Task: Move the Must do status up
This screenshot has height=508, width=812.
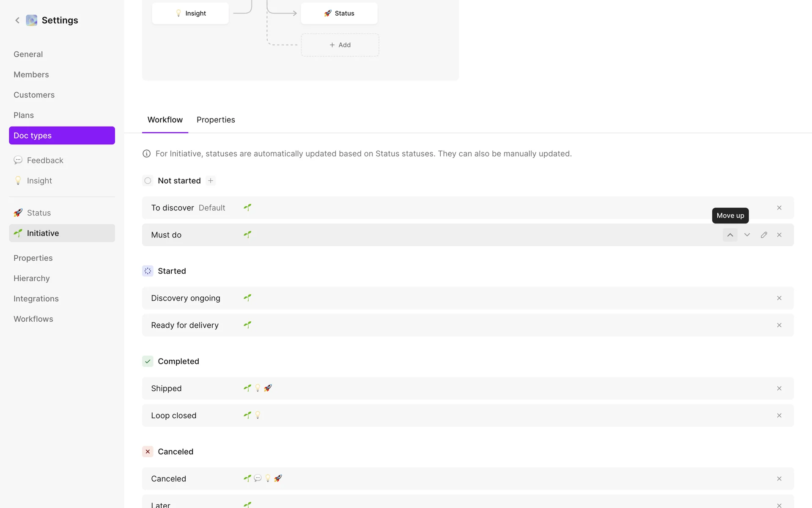Action: (730, 235)
